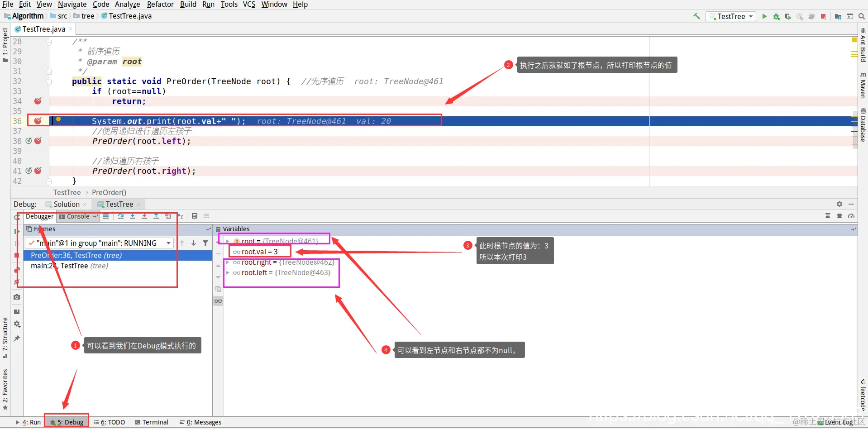The image size is (868, 429).
Task: Open the Navigate menu
Action: 72,4
